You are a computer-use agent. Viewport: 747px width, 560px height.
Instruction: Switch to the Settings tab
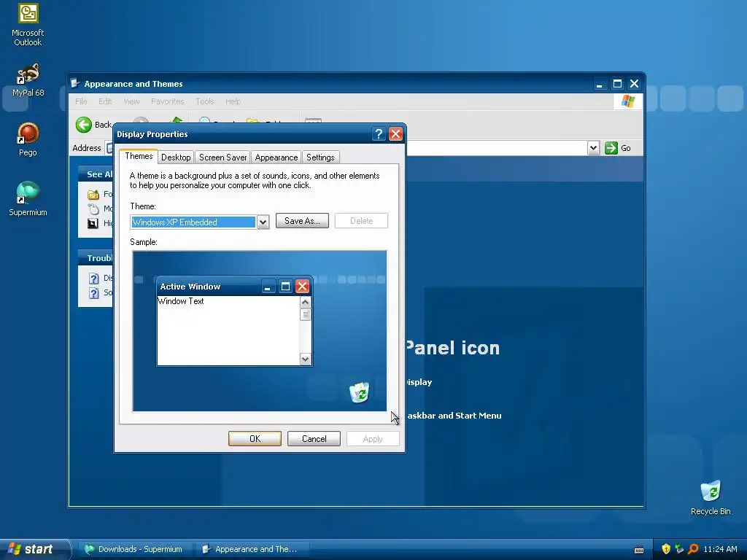coord(320,157)
